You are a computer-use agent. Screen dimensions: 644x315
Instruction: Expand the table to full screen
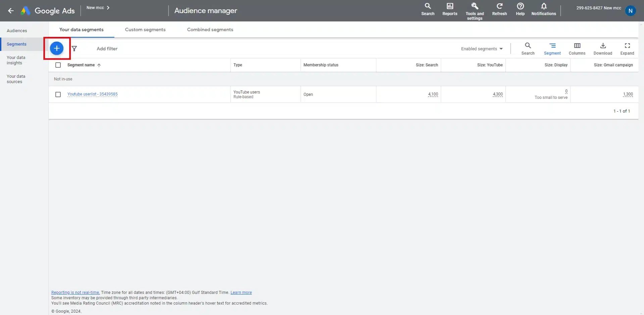627,49
